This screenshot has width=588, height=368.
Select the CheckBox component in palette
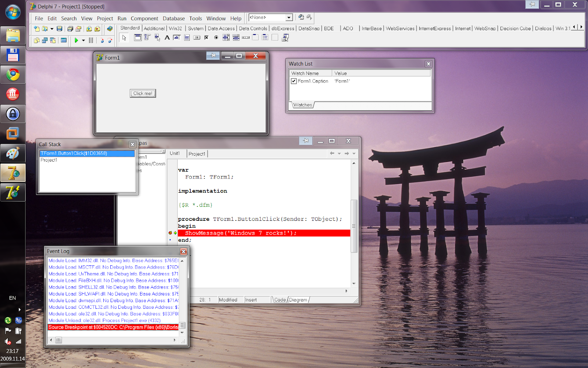point(207,38)
